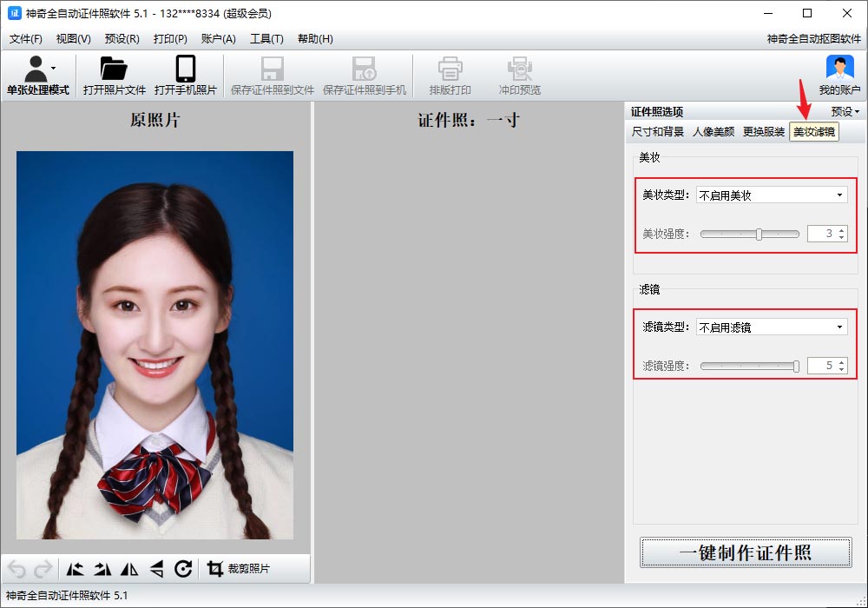Open the 美妆类型 makeup type dropdown

[772, 194]
